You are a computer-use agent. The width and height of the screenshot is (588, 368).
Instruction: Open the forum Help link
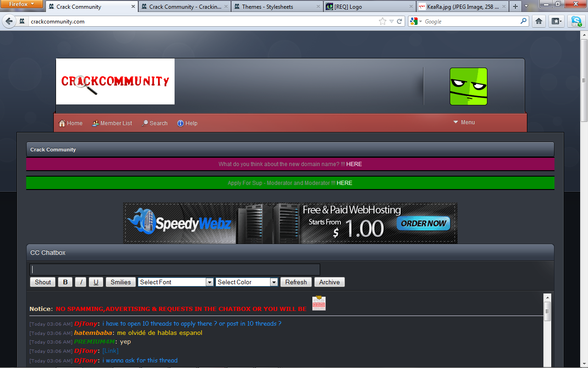(192, 123)
